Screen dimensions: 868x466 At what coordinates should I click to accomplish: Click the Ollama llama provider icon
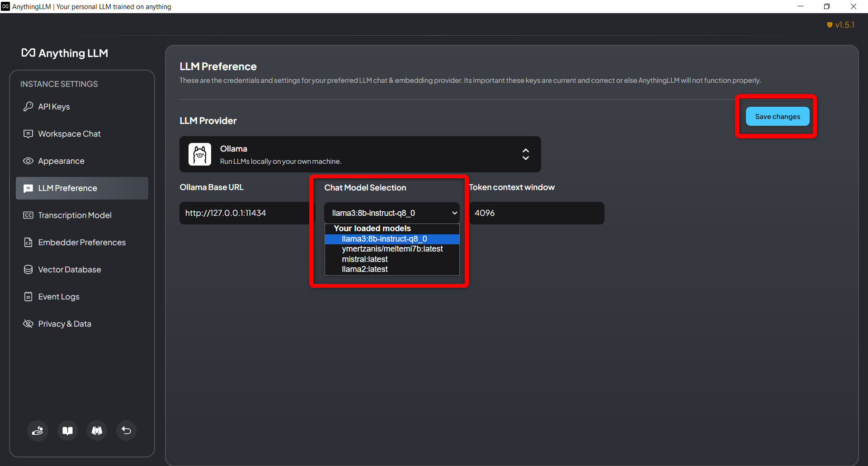200,155
